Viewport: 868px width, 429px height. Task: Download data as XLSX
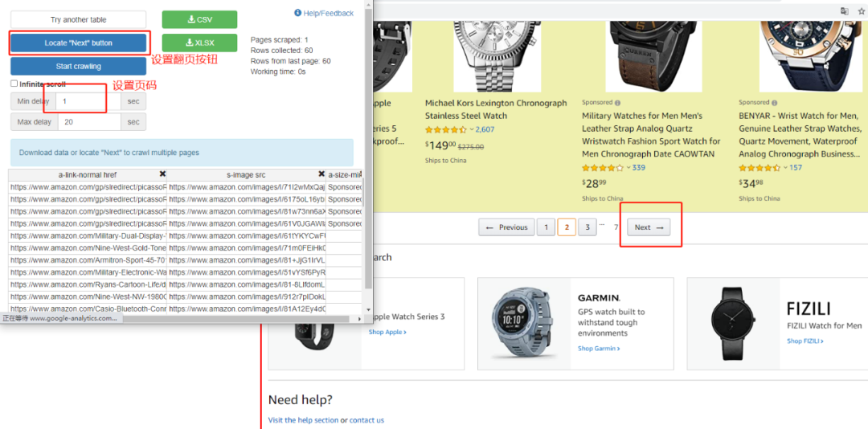click(x=200, y=43)
